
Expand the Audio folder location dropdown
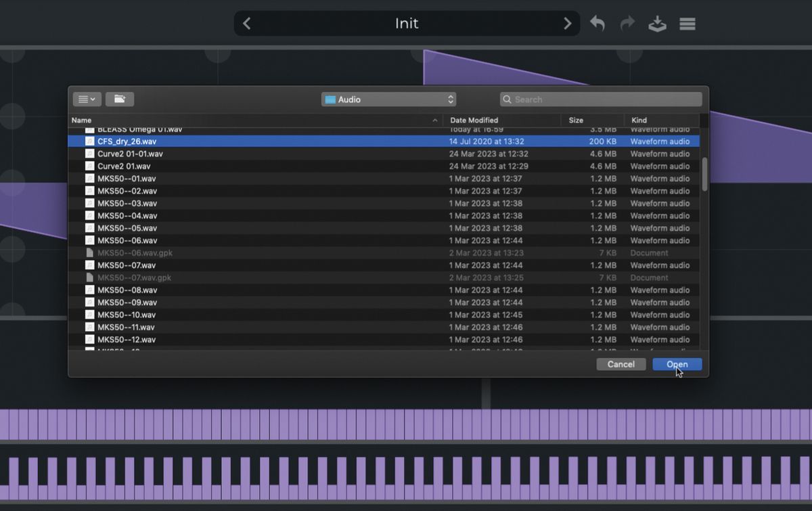[388, 99]
